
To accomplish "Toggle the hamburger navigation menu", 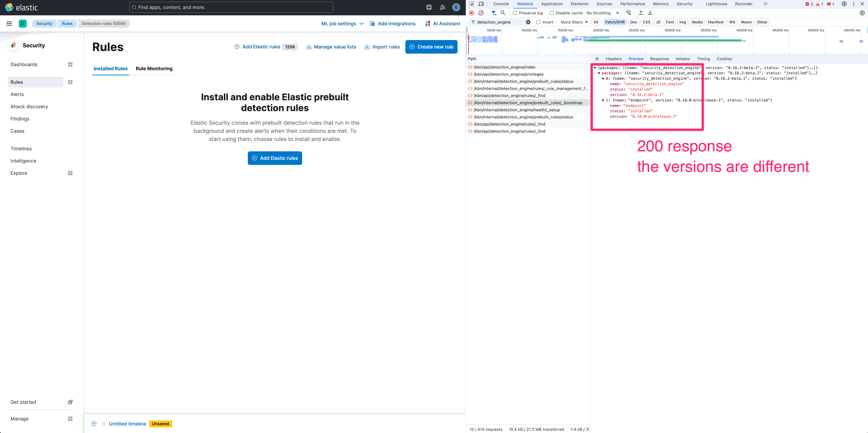I will (9, 24).
